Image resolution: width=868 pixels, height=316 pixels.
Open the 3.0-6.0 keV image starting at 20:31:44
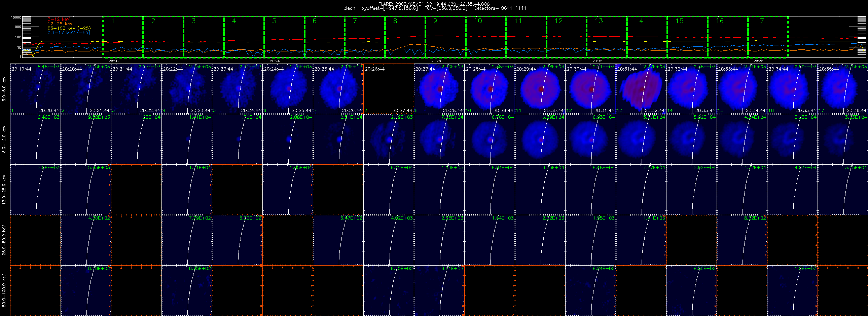click(x=641, y=89)
